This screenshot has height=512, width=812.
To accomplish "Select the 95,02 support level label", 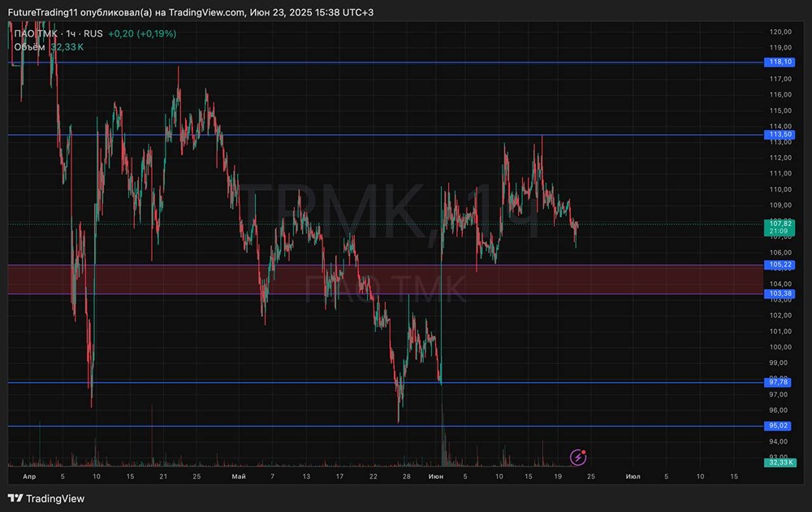I will click(778, 426).
